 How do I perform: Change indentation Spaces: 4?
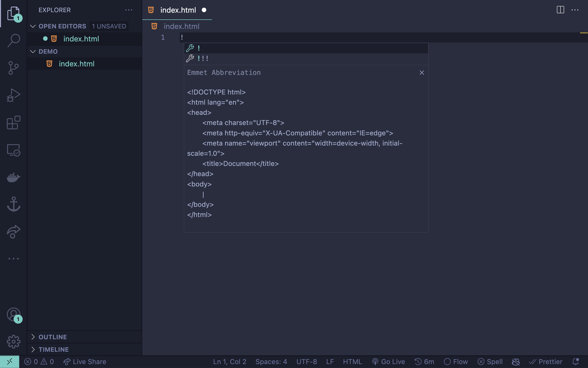tap(271, 362)
